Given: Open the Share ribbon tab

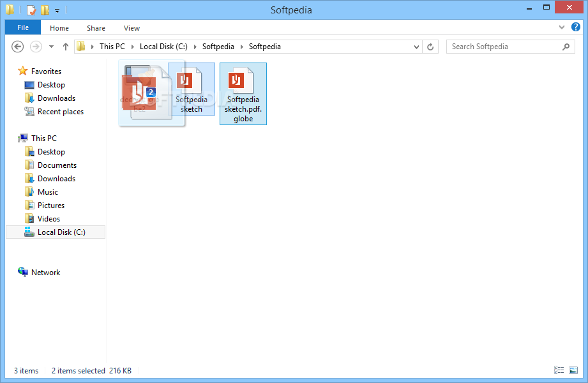Looking at the screenshot, I should [x=96, y=28].
